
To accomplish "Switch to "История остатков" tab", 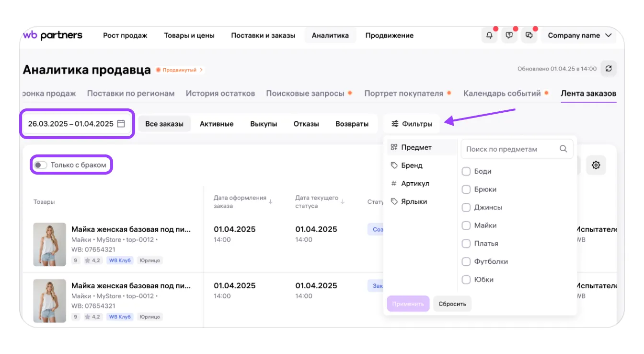I will tap(220, 94).
